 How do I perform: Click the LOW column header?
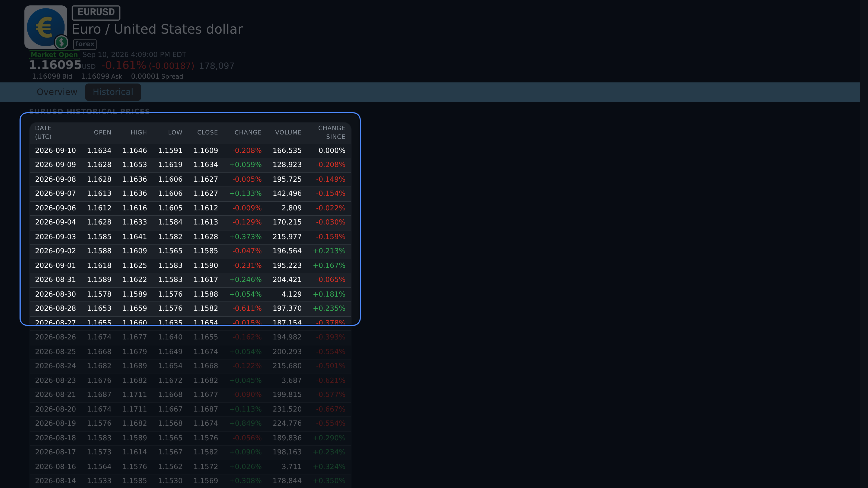175,132
